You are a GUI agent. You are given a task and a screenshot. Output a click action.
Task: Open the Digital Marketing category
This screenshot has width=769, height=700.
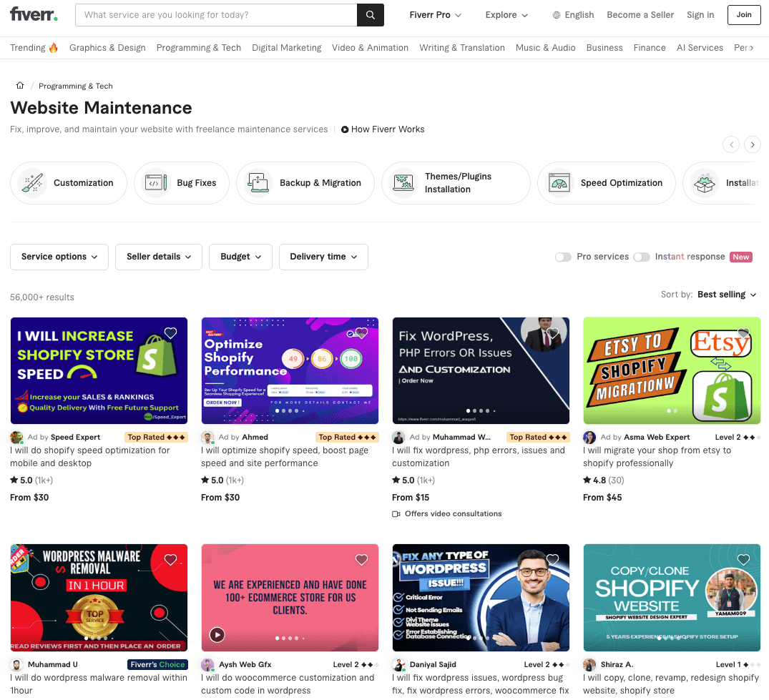(286, 48)
